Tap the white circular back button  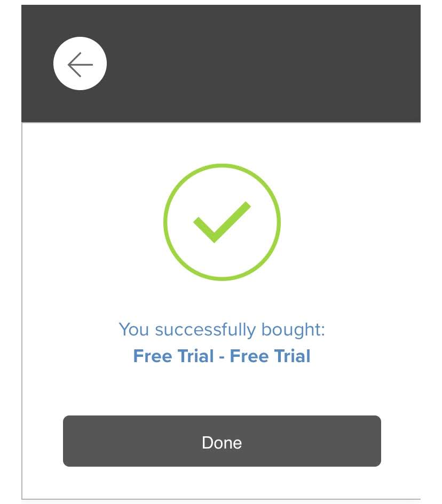(x=80, y=63)
